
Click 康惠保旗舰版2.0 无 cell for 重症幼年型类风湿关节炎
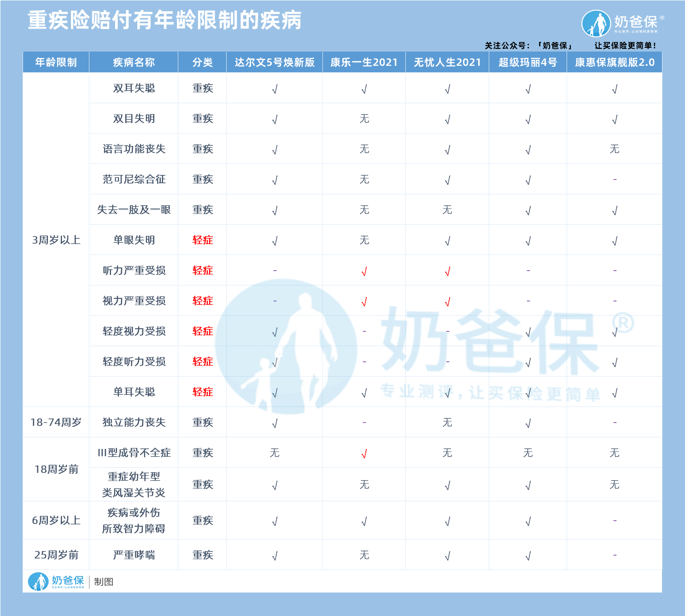point(615,484)
